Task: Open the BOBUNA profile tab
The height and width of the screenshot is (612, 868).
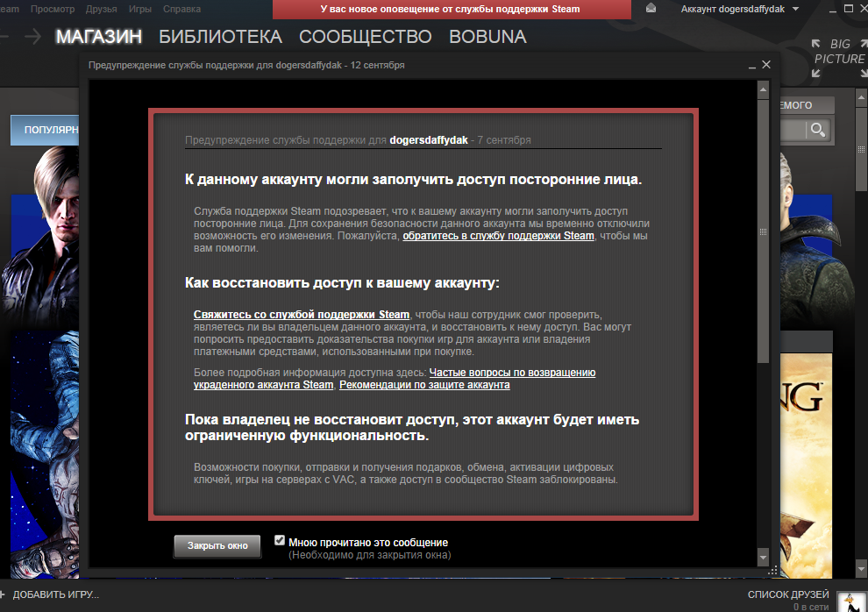Action: coord(487,37)
